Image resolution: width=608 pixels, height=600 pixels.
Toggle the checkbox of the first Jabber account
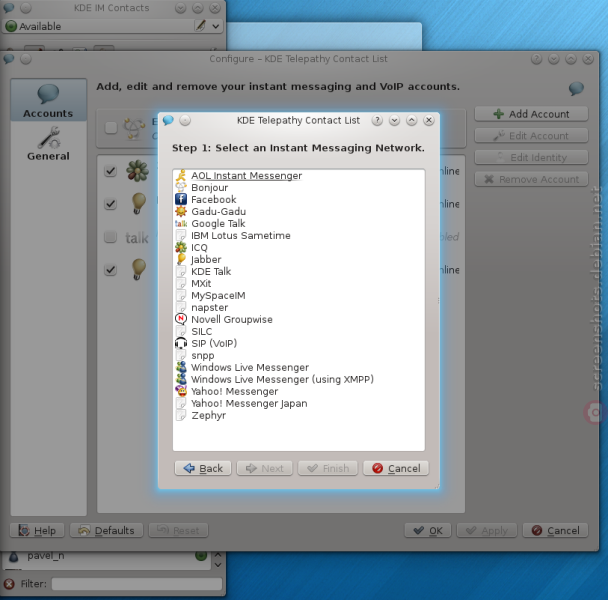111,204
